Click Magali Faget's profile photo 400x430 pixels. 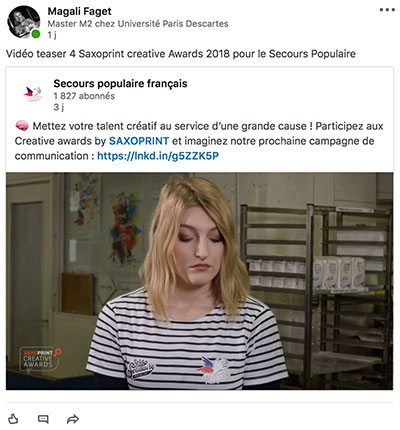[23, 22]
